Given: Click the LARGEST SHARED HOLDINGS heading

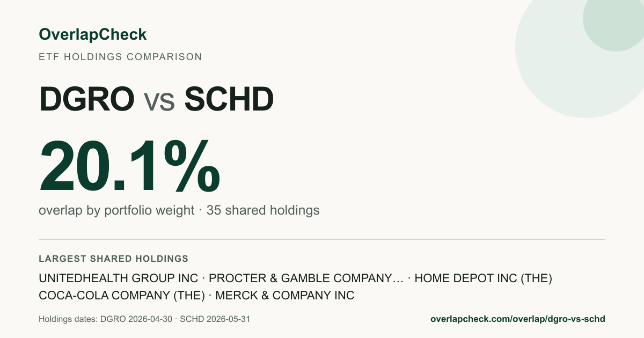Looking at the screenshot, I should click(113, 259).
